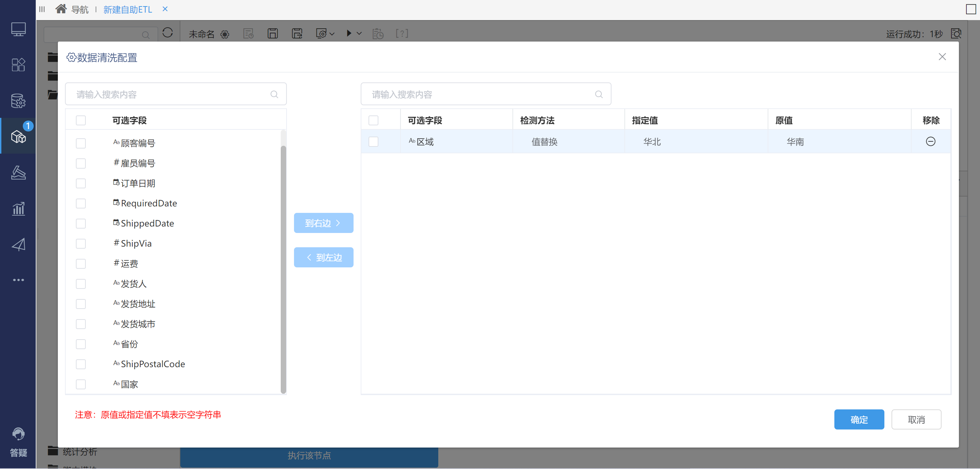Screen dimensions: 980x469
Task: Check the 订单日期 field checkbox
Action: 81,184
